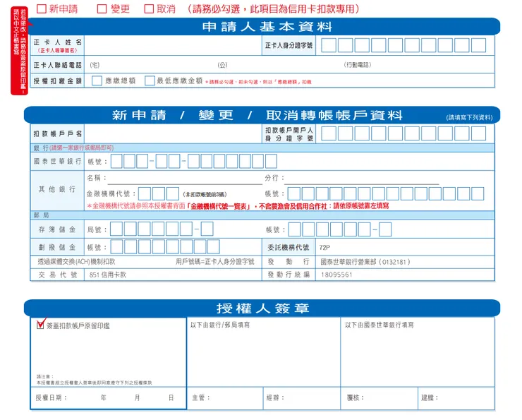
Task: Click the red vertical side notice
Action: [x=19, y=51]
